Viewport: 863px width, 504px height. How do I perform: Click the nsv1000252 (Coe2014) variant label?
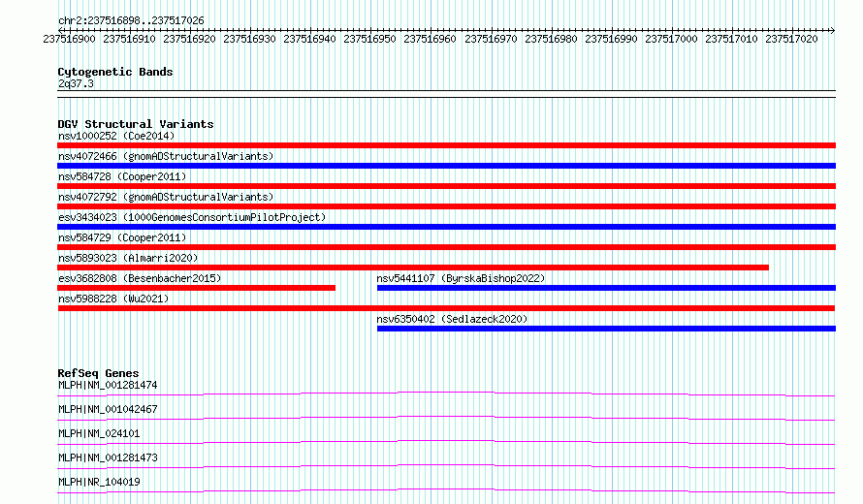[116, 136]
